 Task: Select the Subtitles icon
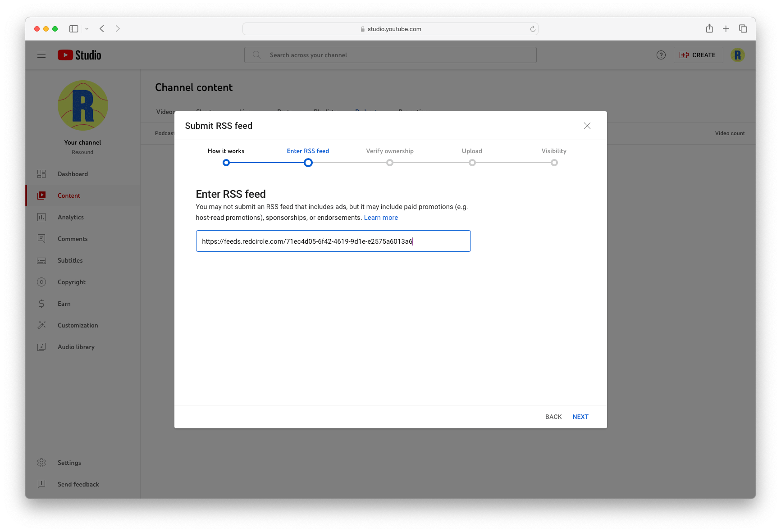coord(41,260)
